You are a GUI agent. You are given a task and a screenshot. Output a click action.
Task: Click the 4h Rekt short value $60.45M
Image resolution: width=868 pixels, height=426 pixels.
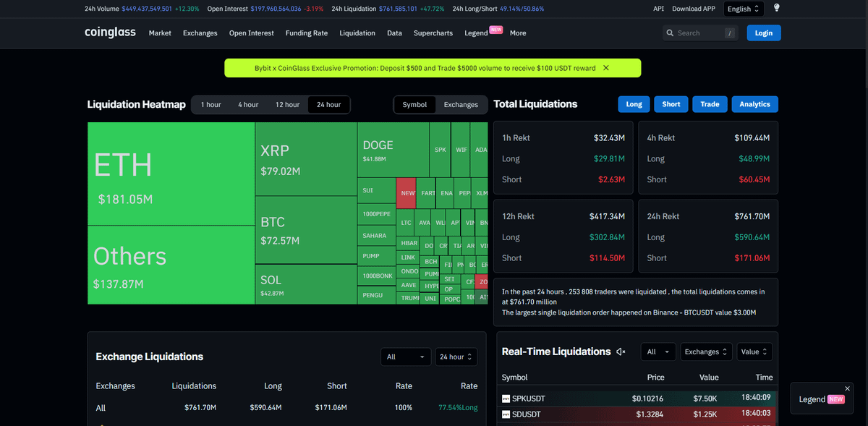click(754, 179)
